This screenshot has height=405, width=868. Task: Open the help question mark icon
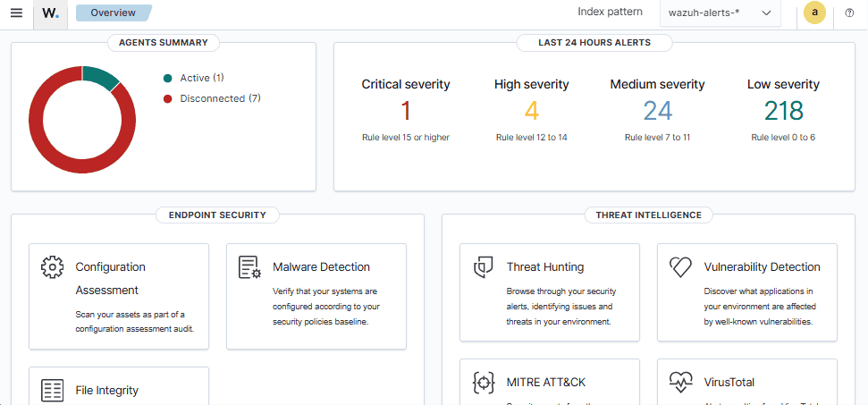pyautogui.click(x=849, y=13)
